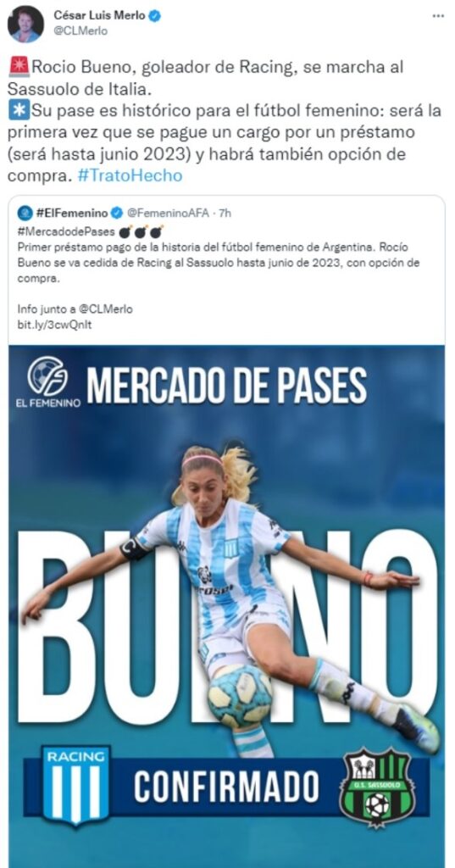Open the bit.ly/3cwQnlt link
This screenshot has height=868, width=455.
(55, 325)
